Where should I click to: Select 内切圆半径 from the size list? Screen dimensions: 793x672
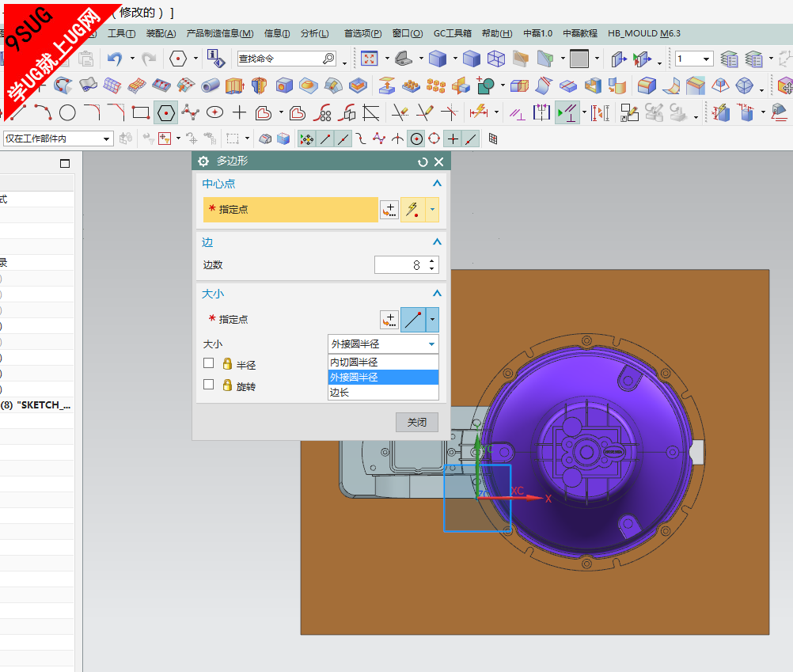[x=383, y=362]
